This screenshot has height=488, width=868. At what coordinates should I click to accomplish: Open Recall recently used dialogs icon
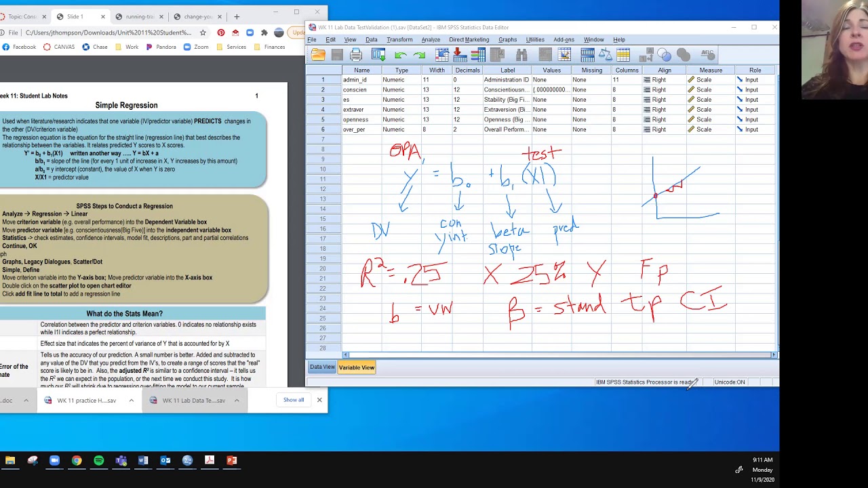point(378,55)
